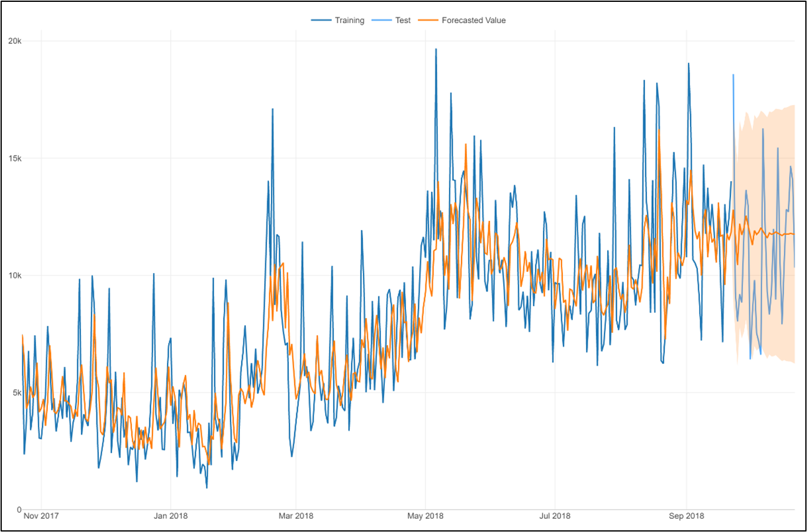Click the Mar 2018 axis label
The width and height of the screenshot is (807, 532).
point(298,516)
